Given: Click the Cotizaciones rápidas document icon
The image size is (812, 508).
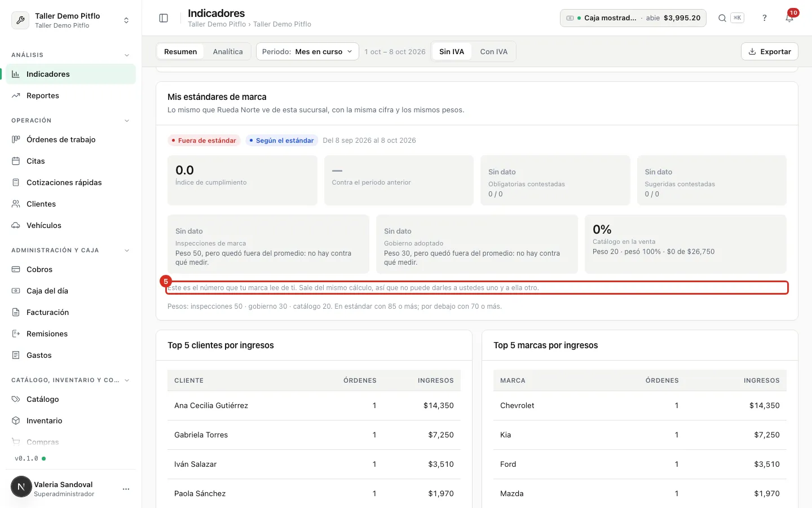Looking at the screenshot, I should pyautogui.click(x=16, y=182).
